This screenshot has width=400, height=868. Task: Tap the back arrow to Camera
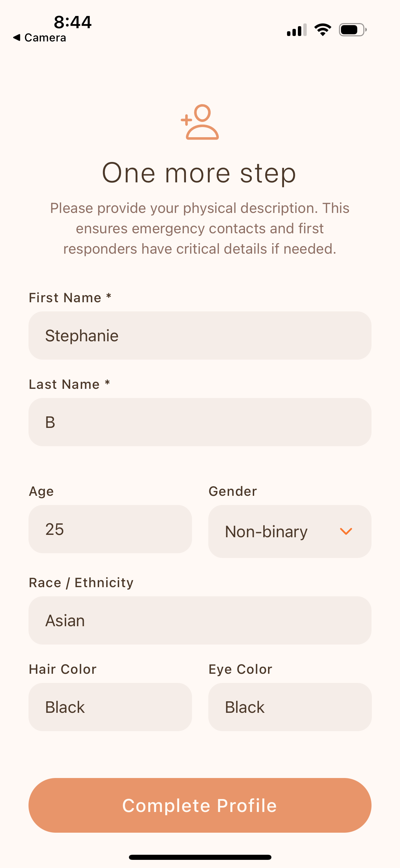16,38
